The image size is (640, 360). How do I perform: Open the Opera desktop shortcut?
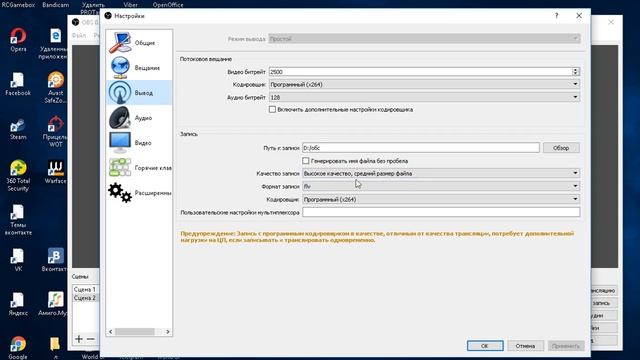(x=18, y=40)
